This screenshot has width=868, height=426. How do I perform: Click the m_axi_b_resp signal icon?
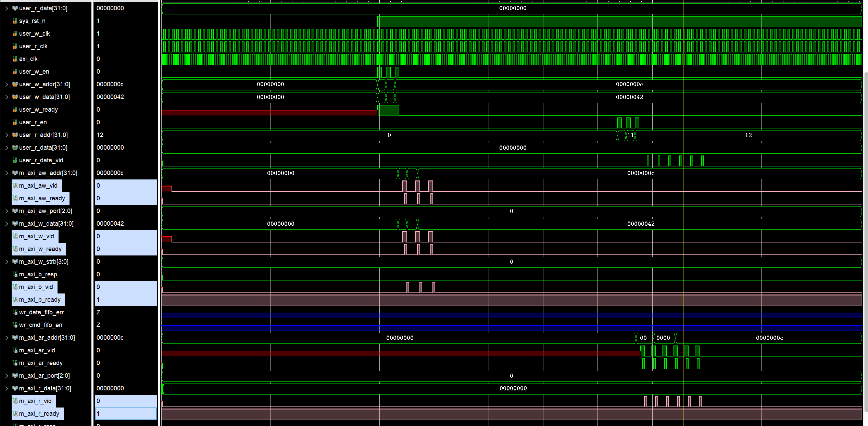click(x=15, y=274)
